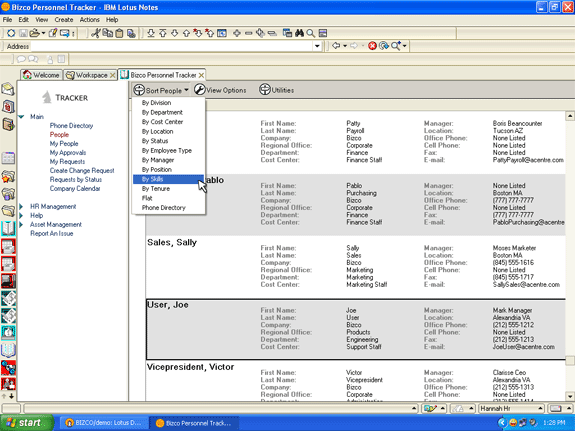Collapse the Main section in navigator
The width and height of the screenshot is (575, 431).
22,117
